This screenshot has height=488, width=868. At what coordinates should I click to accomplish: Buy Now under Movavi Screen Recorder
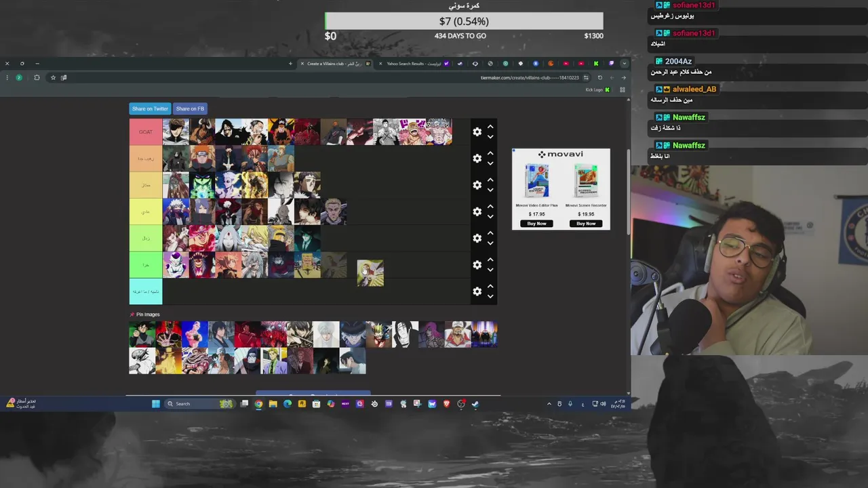point(586,223)
